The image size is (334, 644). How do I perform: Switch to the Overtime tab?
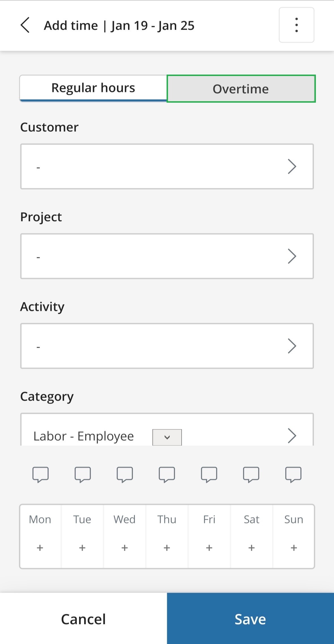241,89
